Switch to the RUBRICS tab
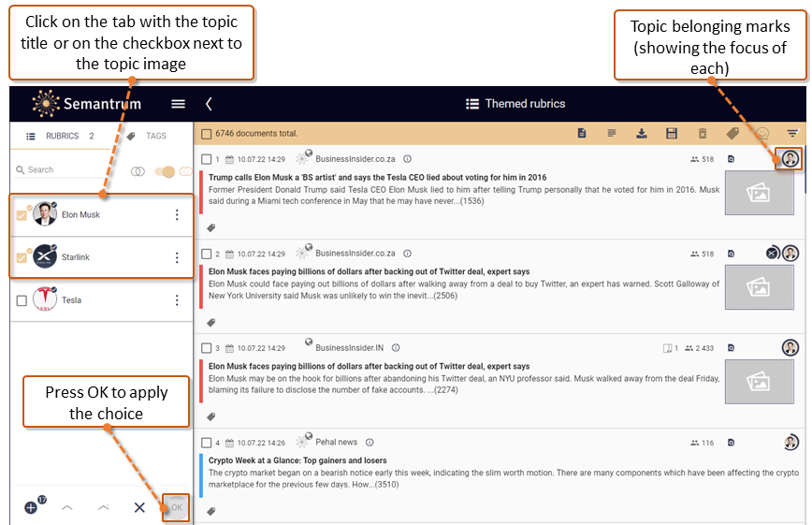Viewport: 812px width, 525px height. [x=60, y=136]
